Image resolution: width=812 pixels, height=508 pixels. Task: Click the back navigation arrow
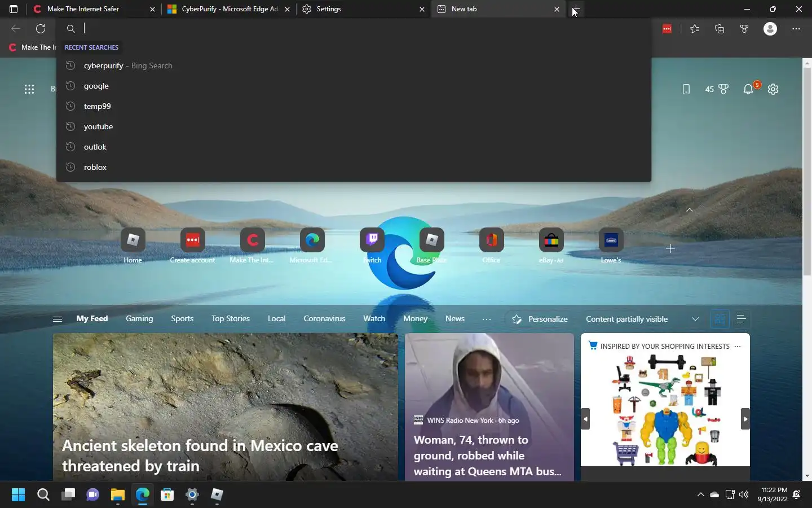pos(16,29)
